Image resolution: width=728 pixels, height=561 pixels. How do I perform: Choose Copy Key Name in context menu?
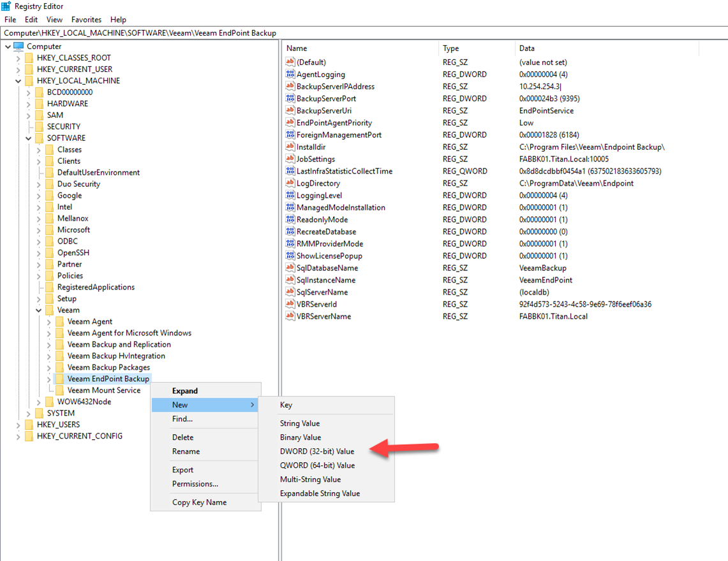(x=199, y=502)
